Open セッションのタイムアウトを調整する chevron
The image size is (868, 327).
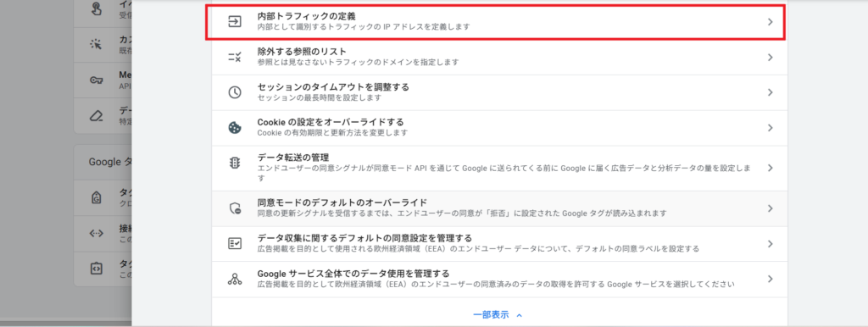tap(770, 92)
